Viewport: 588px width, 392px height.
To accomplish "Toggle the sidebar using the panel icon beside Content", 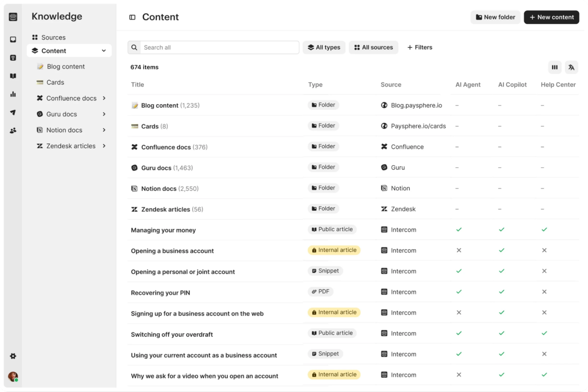I will pyautogui.click(x=132, y=17).
